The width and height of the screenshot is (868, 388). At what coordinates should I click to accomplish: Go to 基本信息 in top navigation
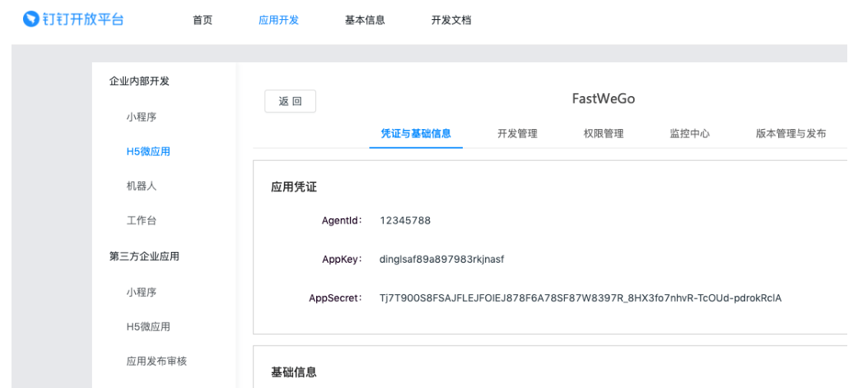tap(365, 21)
